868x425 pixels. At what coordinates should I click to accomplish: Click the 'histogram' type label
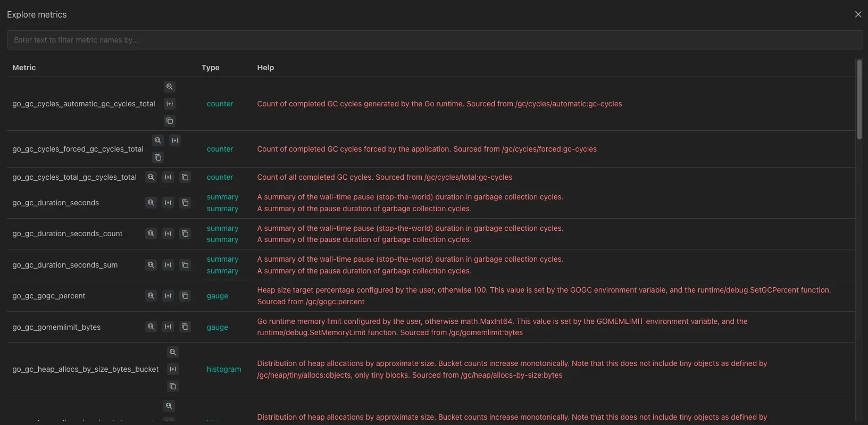(x=224, y=369)
